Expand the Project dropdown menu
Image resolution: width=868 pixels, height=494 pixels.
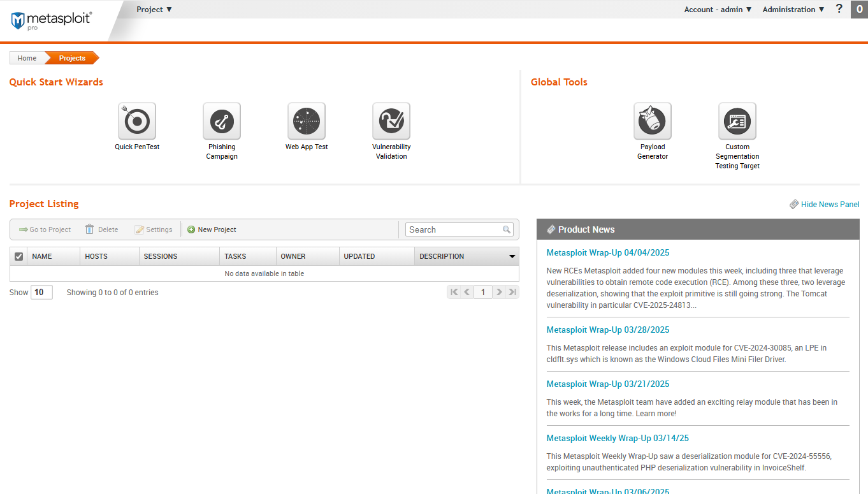point(154,10)
